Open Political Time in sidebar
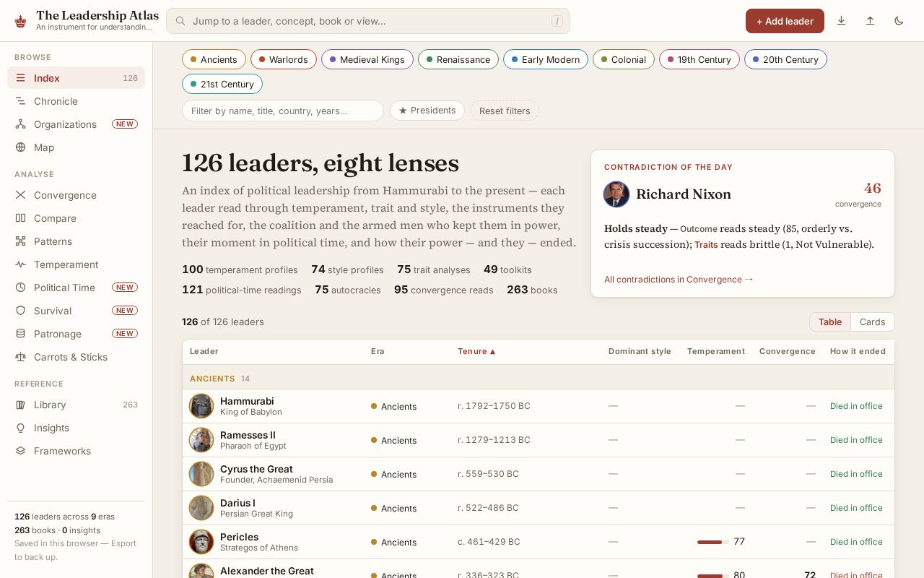 coord(76,288)
